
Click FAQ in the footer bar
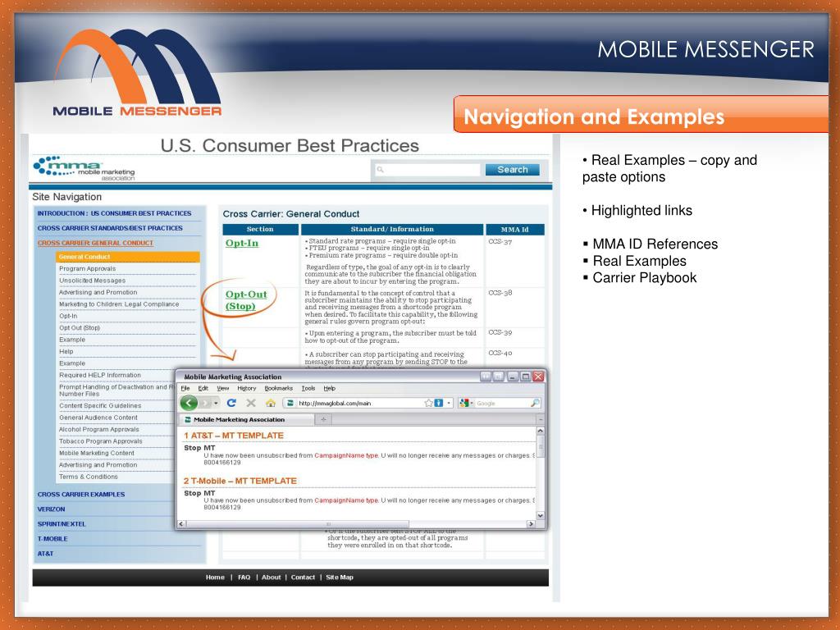244,577
